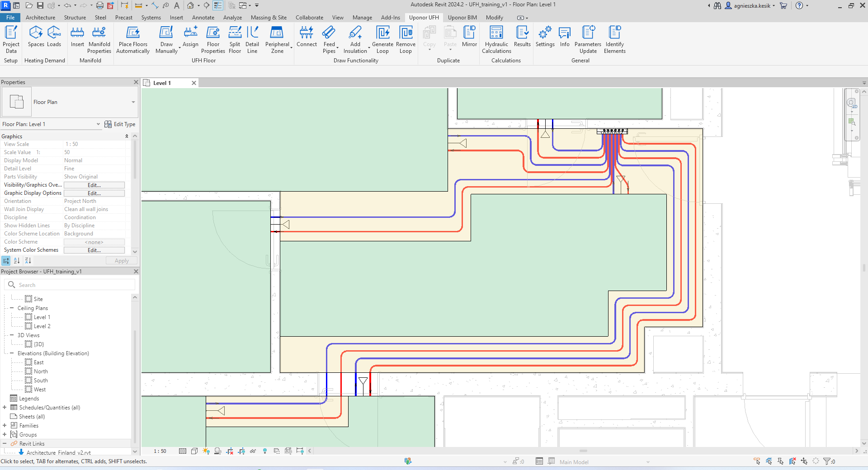Image resolution: width=868 pixels, height=470 pixels.
Task: Click Edit for Visibility/Graphics Overrides
Action: tap(94, 185)
